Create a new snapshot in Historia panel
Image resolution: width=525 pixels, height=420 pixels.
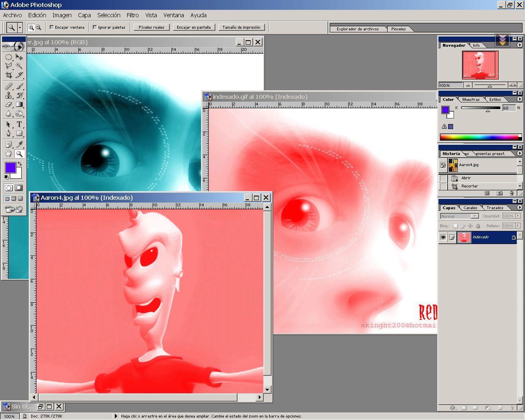pos(499,193)
